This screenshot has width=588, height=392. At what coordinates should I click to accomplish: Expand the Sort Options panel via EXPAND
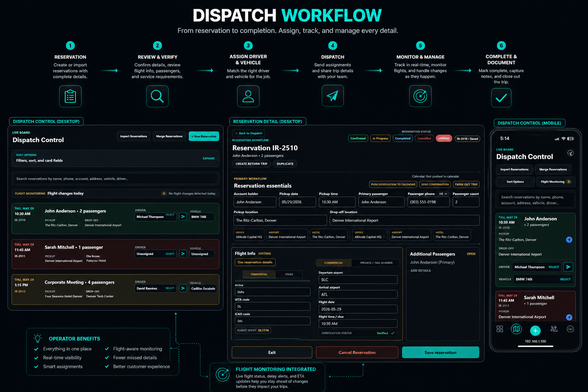209,158
